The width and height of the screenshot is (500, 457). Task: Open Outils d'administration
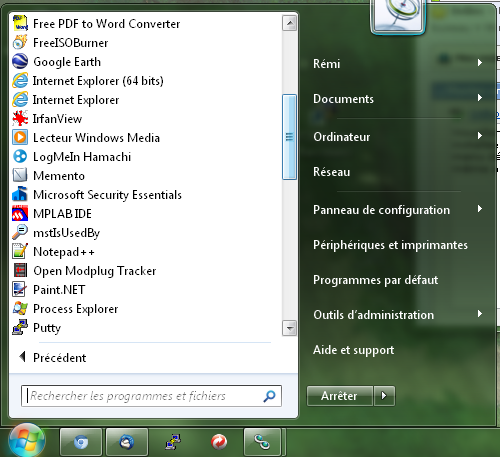pyautogui.click(x=373, y=315)
